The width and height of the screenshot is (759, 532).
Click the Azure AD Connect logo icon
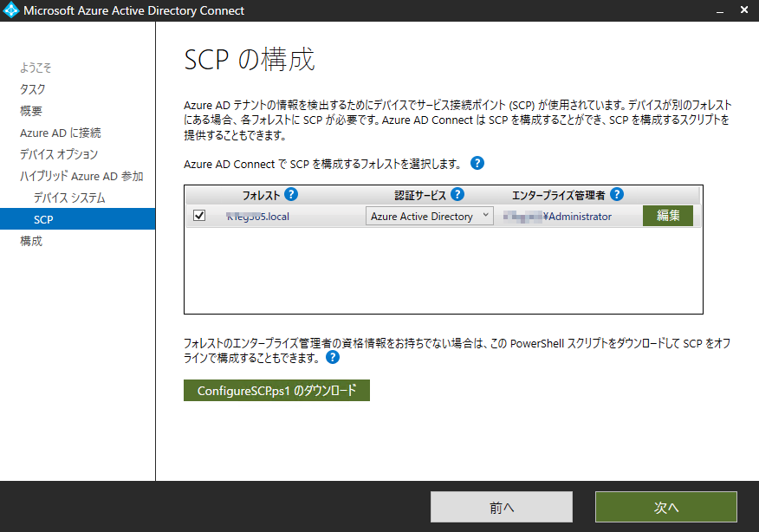coord(10,10)
